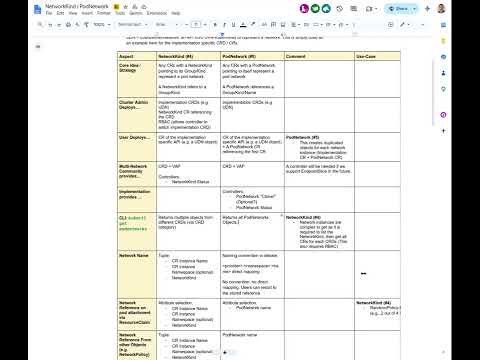
Task: View the teal collaborator avatar
Action: click(x=326, y=8)
